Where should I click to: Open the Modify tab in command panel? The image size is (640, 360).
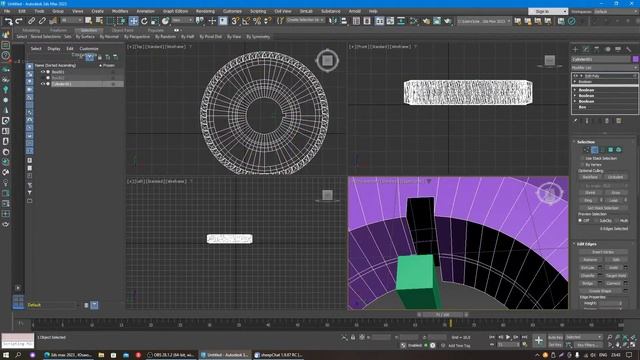[586, 49]
